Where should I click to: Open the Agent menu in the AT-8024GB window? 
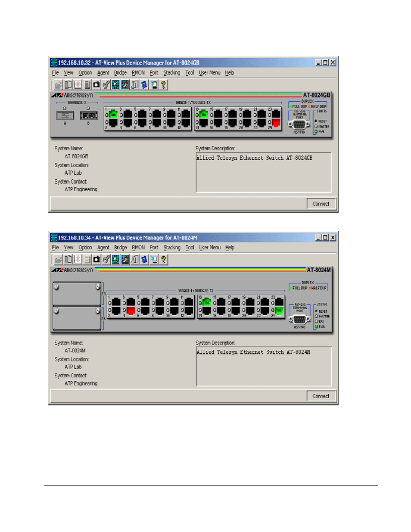(x=103, y=73)
